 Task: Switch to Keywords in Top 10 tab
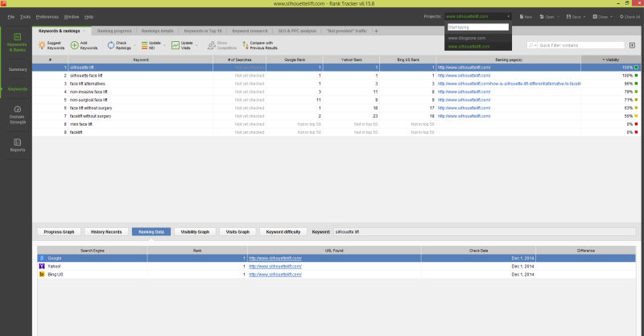(x=203, y=31)
